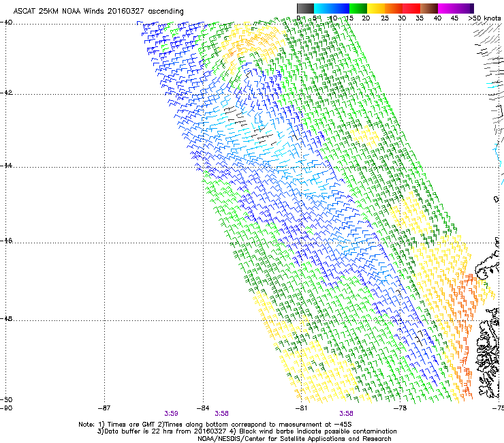Click the gray 0-5 knots legend segment
Screen dimensions: 504x443
305,8
